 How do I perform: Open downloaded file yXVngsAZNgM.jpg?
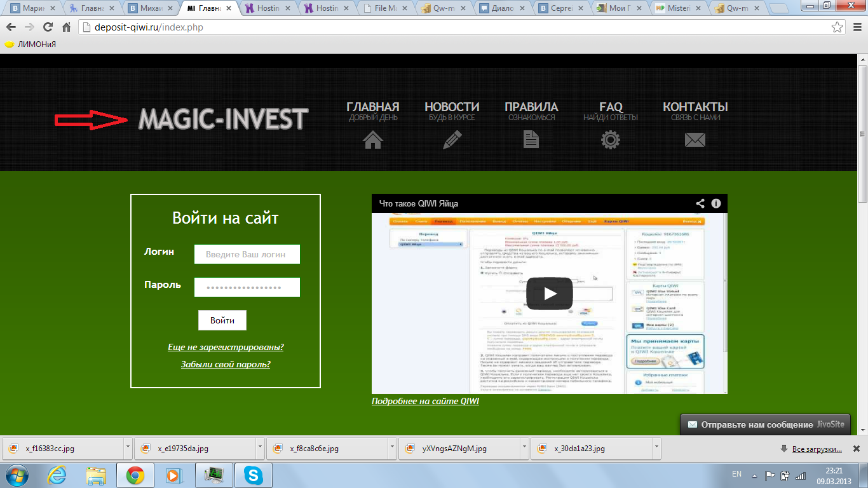[459, 448]
